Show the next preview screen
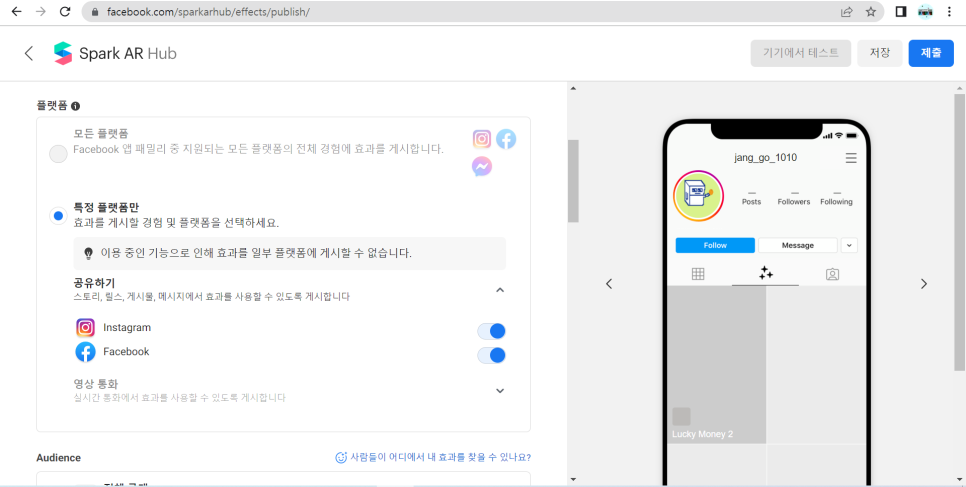The height and width of the screenshot is (487, 966). [x=923, y=284]
